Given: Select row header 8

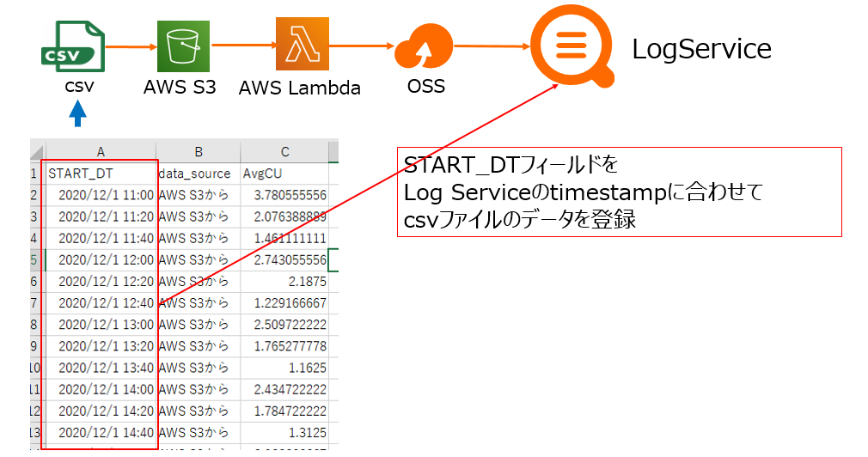Looking at the screenshot, I should click(37, 325).
